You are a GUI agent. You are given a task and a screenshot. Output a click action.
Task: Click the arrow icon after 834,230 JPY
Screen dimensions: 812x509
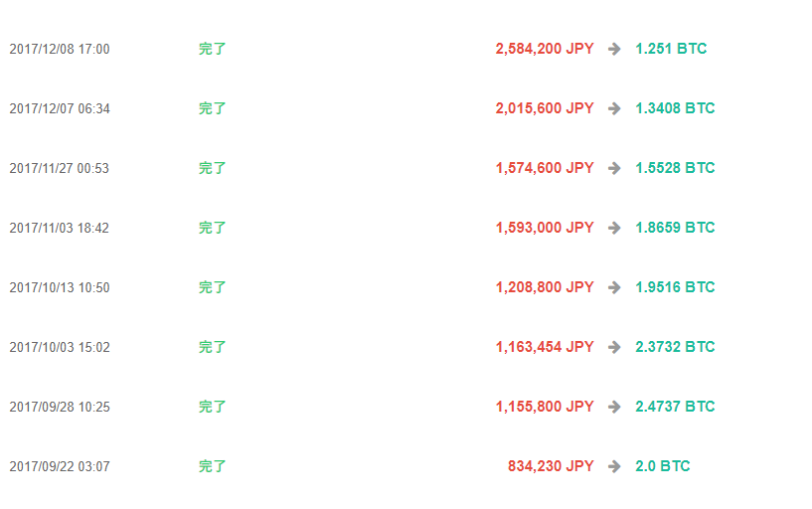pos(614,466)
